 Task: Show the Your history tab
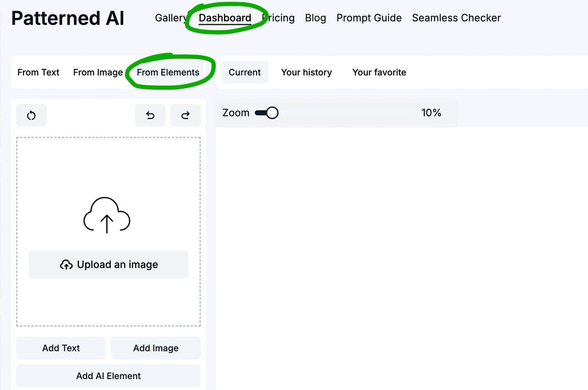point(306,73)
